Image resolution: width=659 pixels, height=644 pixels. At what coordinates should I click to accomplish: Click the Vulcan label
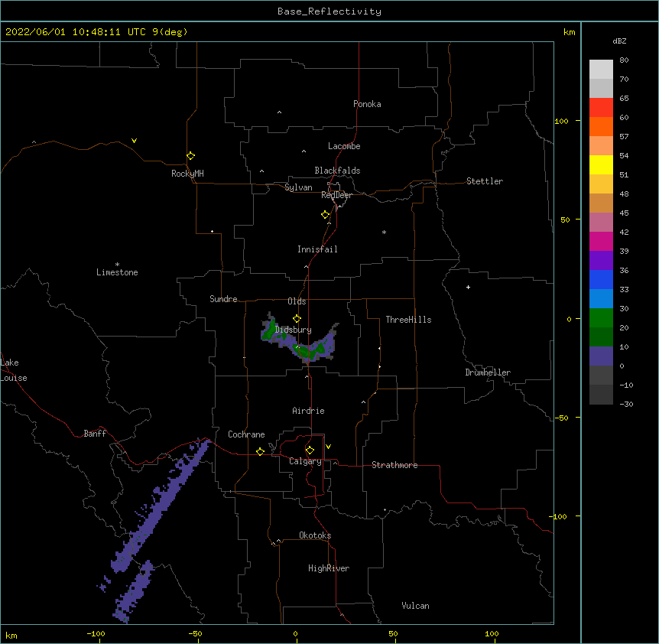(x=415, y=606)
